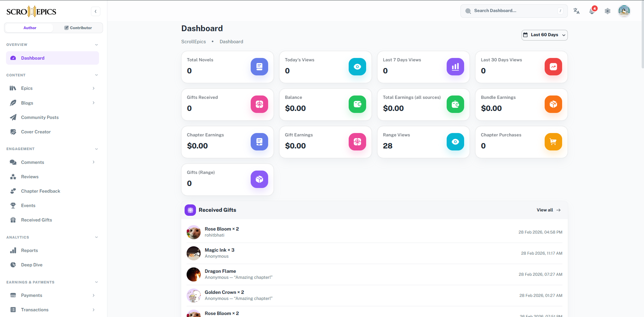Open Comments in the sidebar

pyautogui.click(x=52, y=162)
